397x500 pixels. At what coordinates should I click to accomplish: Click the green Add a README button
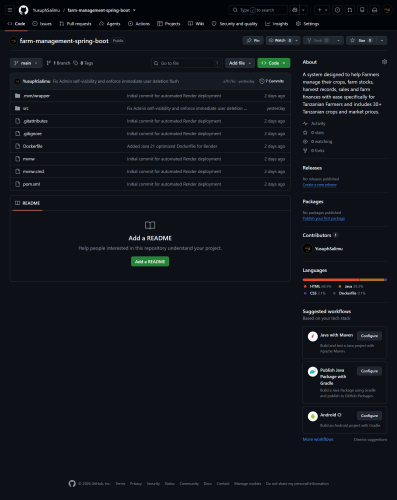150,262
